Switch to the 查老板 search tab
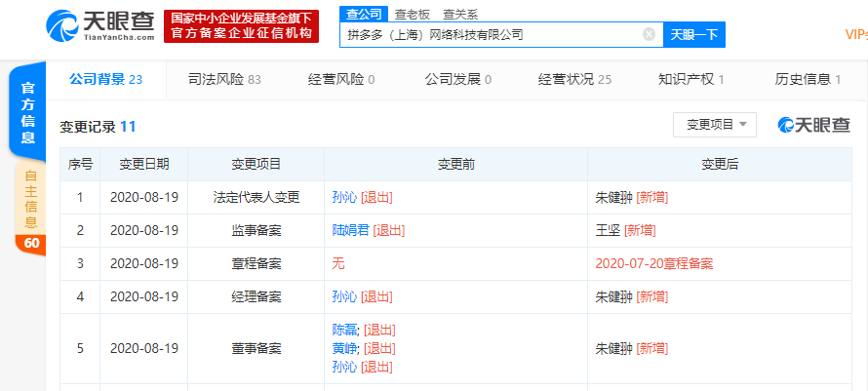Screen dimensions: 868x391 click(x=413, y=14)
